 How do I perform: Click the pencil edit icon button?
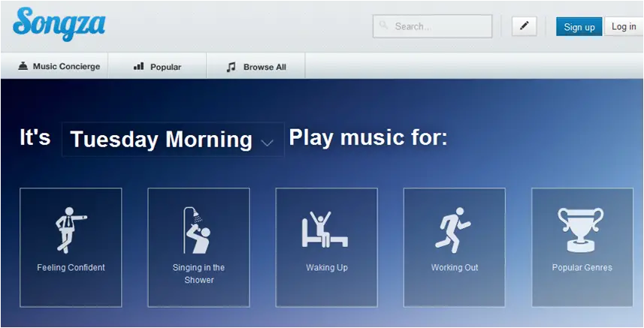[524, 26]
